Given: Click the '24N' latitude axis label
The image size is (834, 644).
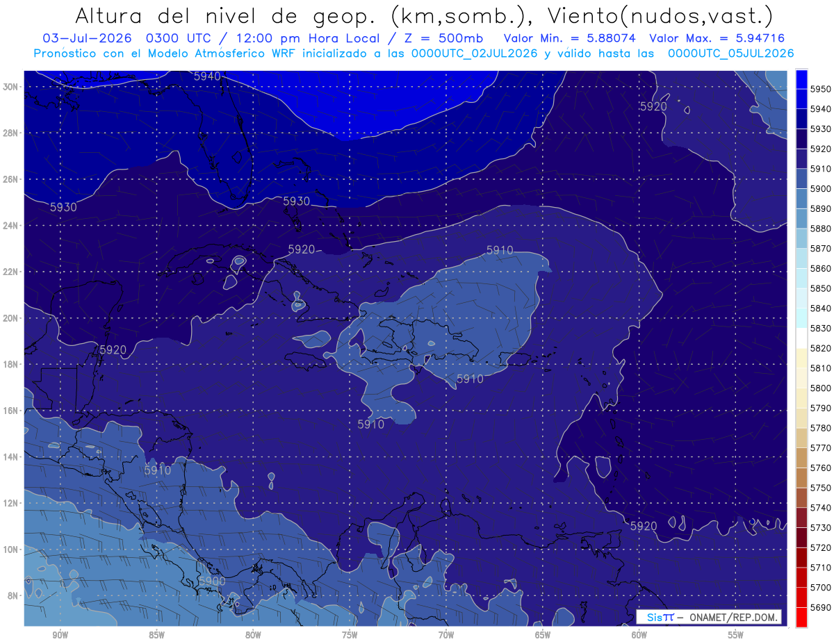Looking at the screenshot, I should click(11, 226).
